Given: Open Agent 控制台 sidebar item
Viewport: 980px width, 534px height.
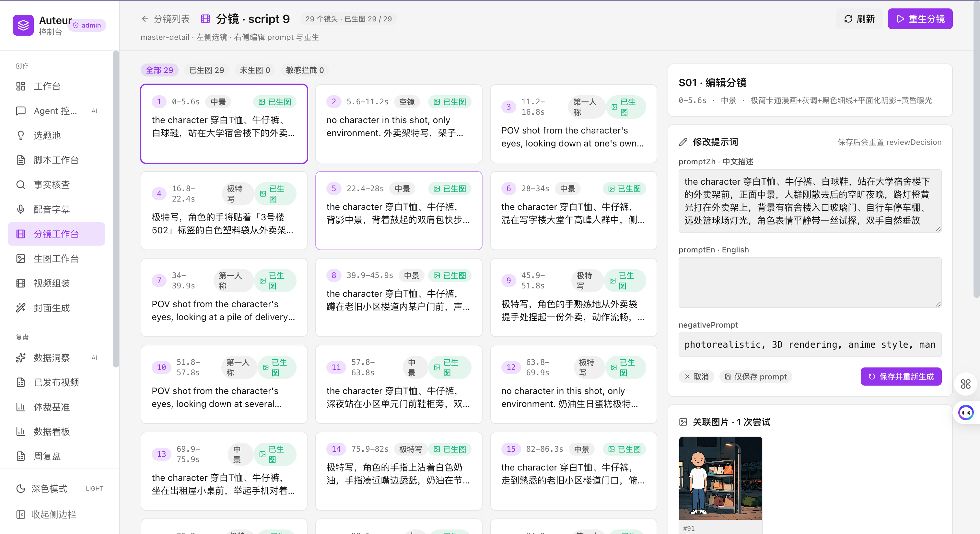Looking at the screenshot, I should pos(56,111).
